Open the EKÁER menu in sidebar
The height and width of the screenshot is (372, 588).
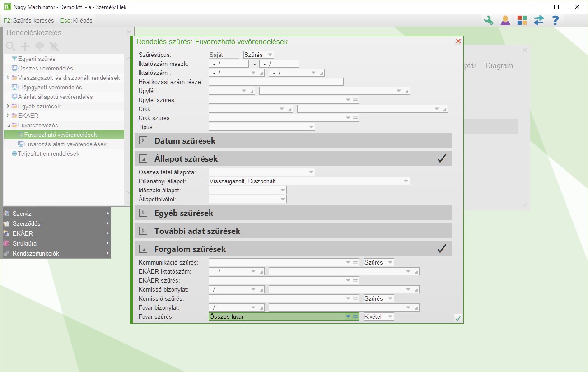tap(56, 233)
